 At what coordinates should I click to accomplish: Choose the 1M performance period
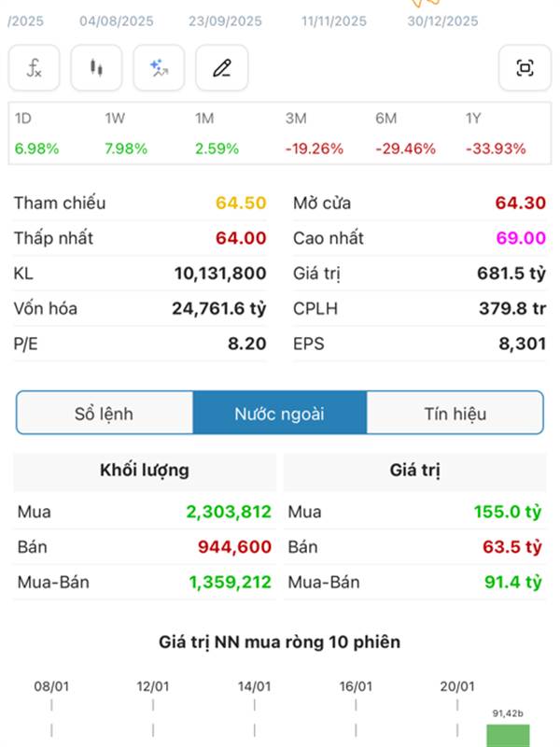point(217,134)
